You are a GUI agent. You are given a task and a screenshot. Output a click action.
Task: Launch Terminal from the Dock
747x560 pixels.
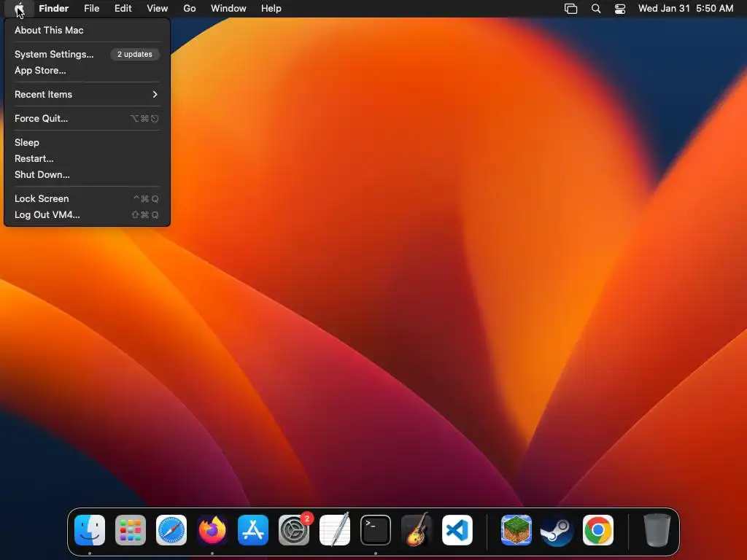(x=376, y=530)
